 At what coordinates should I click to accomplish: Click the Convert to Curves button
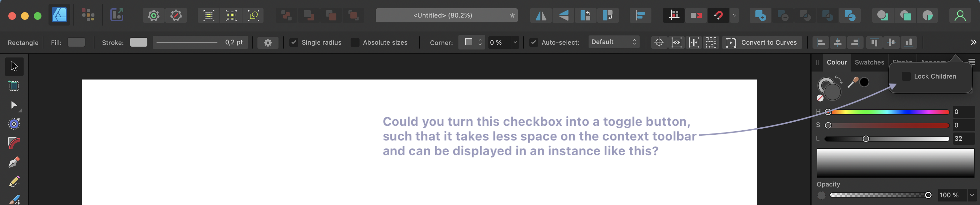pyautogui.click(x=762, y=42)
